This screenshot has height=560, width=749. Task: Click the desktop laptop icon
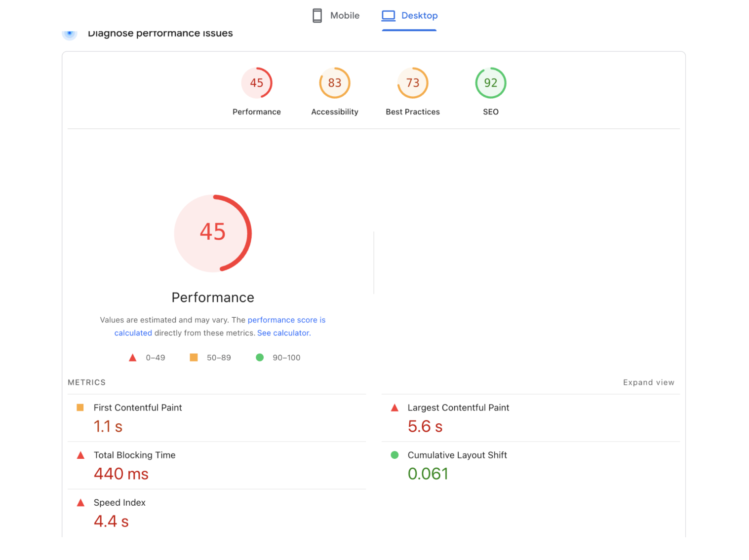click(x=389, y=15)
